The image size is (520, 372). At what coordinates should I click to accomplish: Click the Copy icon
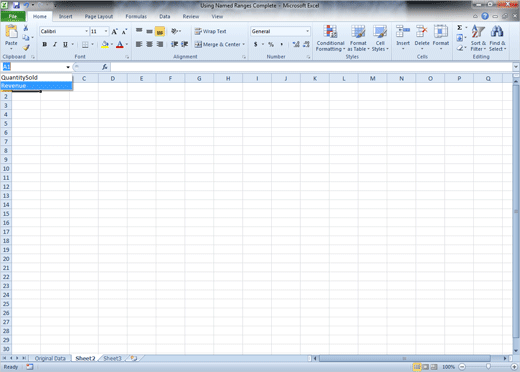pos(26,38)
